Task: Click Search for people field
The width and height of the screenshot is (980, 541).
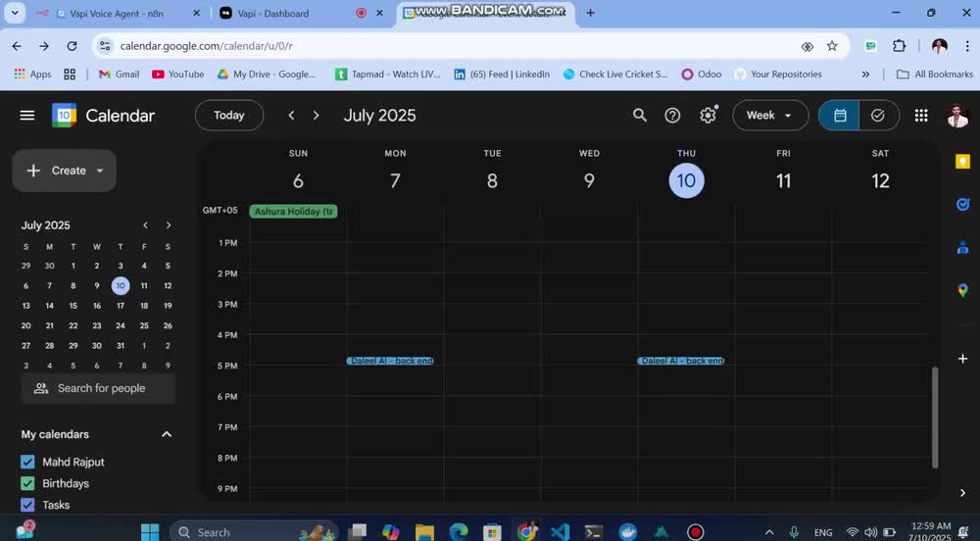Action: click(x=98, y=388)
